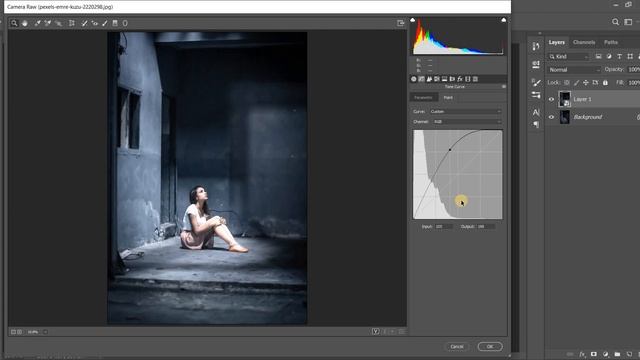This screenshot has width=640, height=360.
Task: Confirm Camera Raw with OK button
Action: (490, 347)
